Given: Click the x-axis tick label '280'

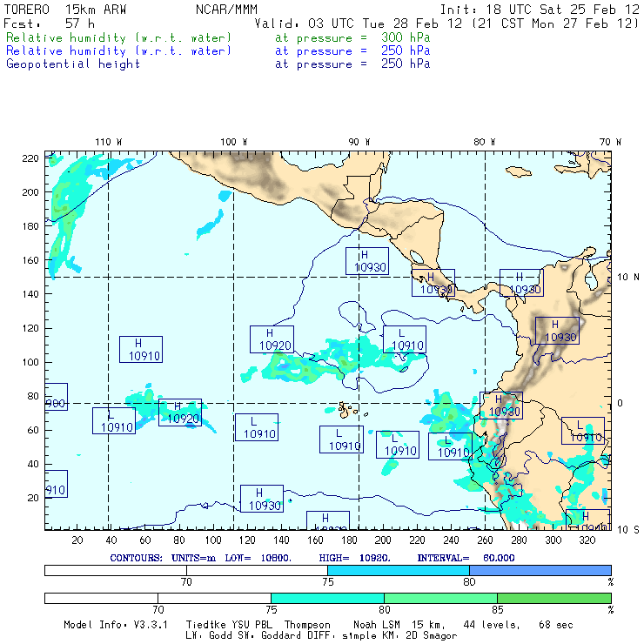Looking at the screenshot, I should pyautogui.click(x=519, y=540).
